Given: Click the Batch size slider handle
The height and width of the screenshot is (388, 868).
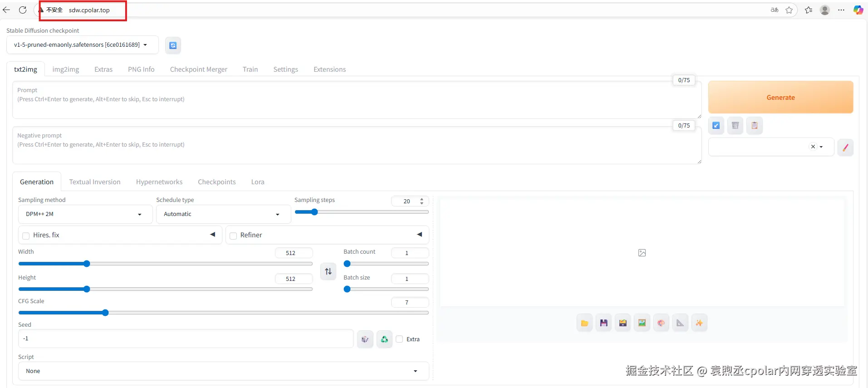Looking at the screenshot, I should pos(347,289).
